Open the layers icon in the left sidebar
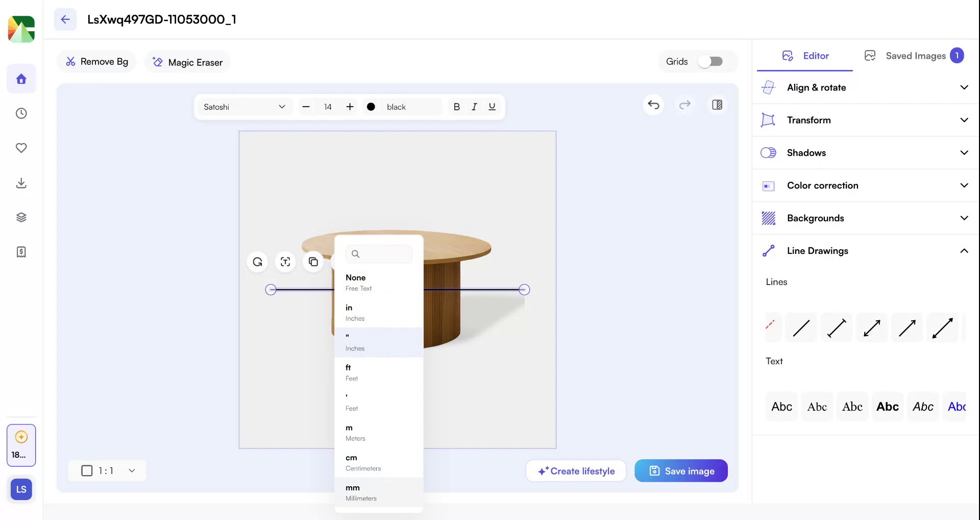Image resolution: width=980 pixels, height=520 pixels. coord(21,217)
